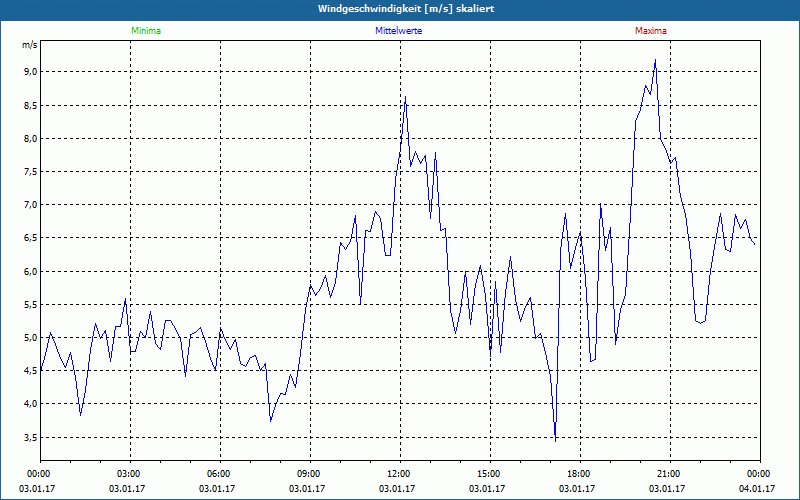Click the 5,0 y-axis value
This screenshot has height=500, width=800.
click(31, 338)
